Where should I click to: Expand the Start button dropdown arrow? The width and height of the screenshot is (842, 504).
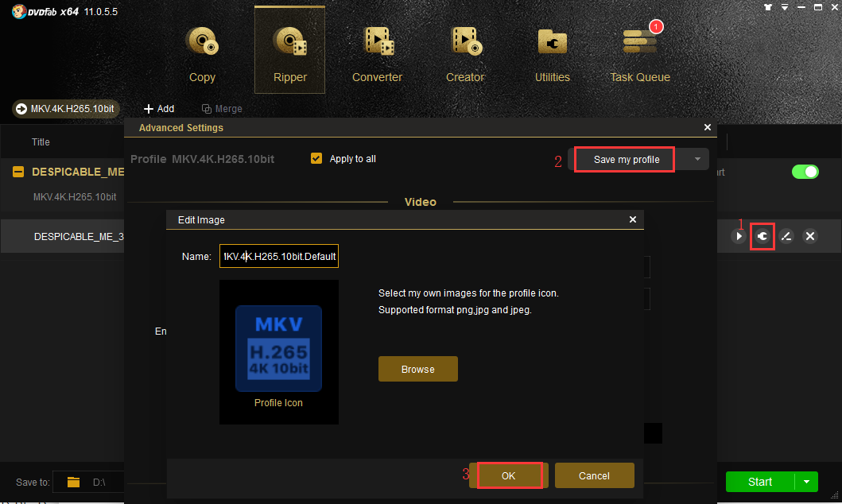(806, 482)
